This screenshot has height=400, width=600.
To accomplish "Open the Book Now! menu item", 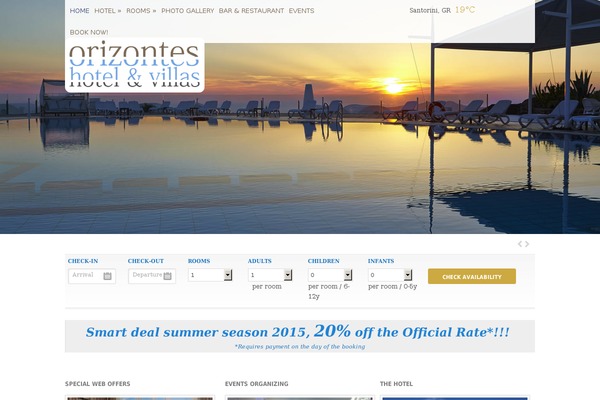I will coord(89,33).
